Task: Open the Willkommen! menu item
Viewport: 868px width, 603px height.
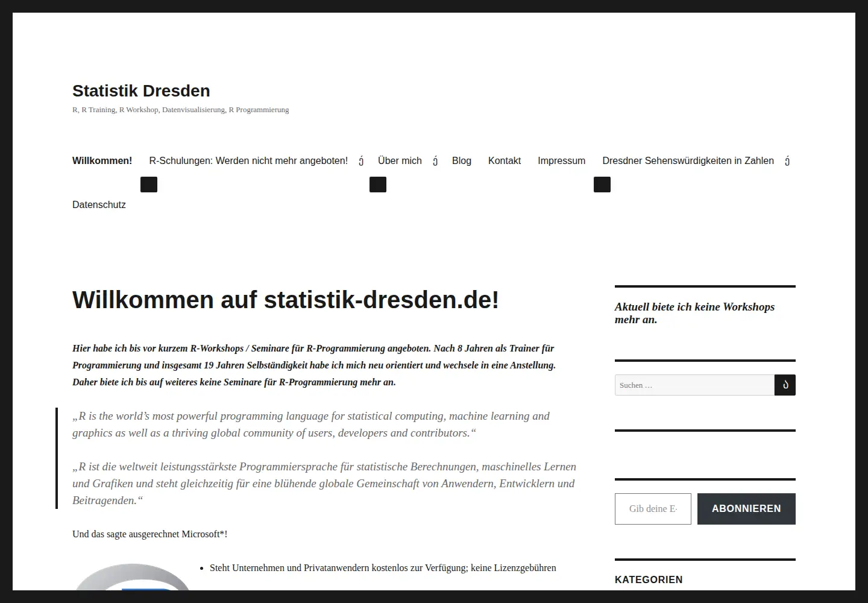Action: click(102, 160)
